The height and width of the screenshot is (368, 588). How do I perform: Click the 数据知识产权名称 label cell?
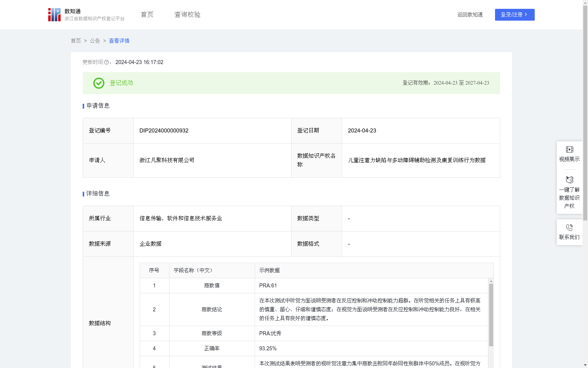tap(316, 160)
